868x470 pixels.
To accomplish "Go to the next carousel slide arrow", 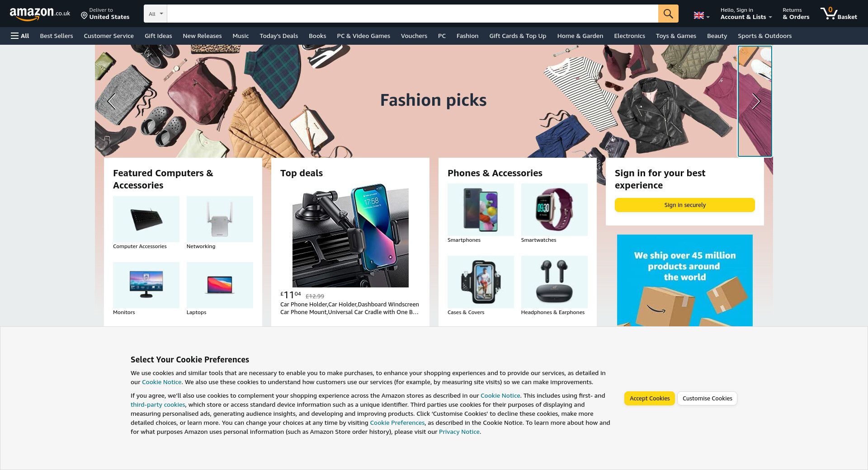I will coord(755,101).
